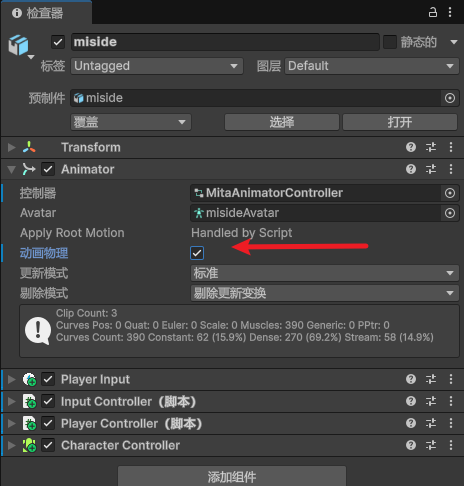Image resolution: width=464 pixels, height=486 pixels.
Task: Click the misideAvatar avatar field
Action: tap(316, 213)
